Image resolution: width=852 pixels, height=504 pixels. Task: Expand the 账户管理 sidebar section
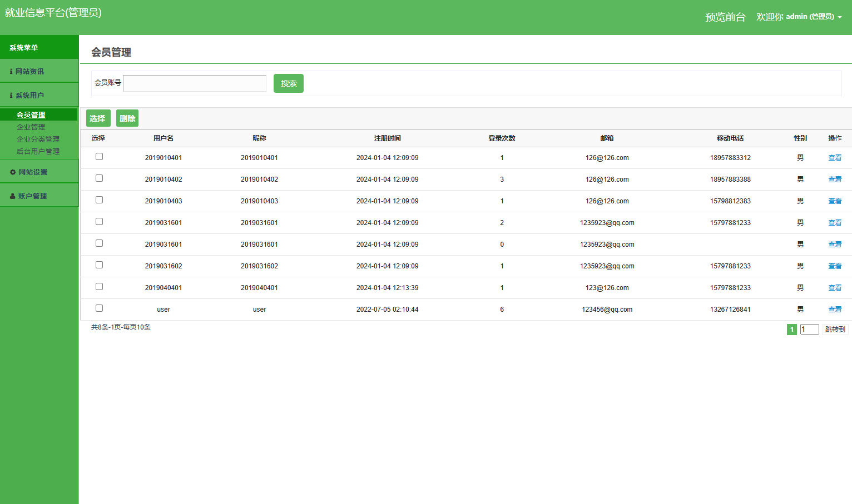32,196
